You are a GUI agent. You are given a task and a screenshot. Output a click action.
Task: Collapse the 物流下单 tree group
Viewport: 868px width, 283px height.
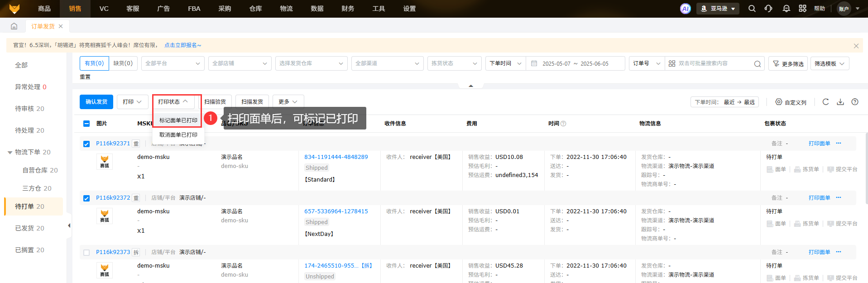pos(10,153)
